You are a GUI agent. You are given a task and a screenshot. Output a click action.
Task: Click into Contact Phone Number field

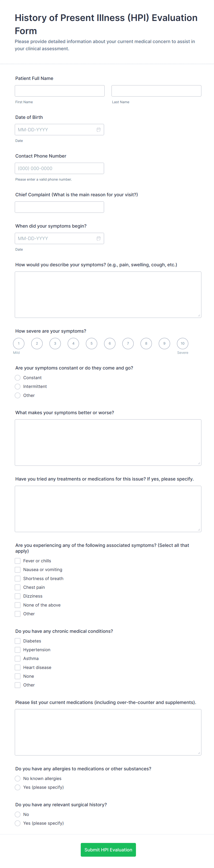point(59,168)
